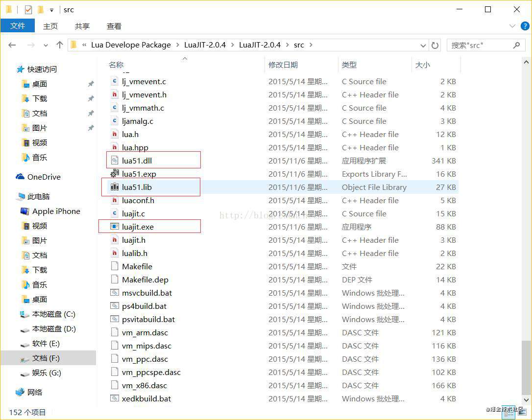Click the first LuaJIT-2.0.4 breadcrumb

[205, 45]
